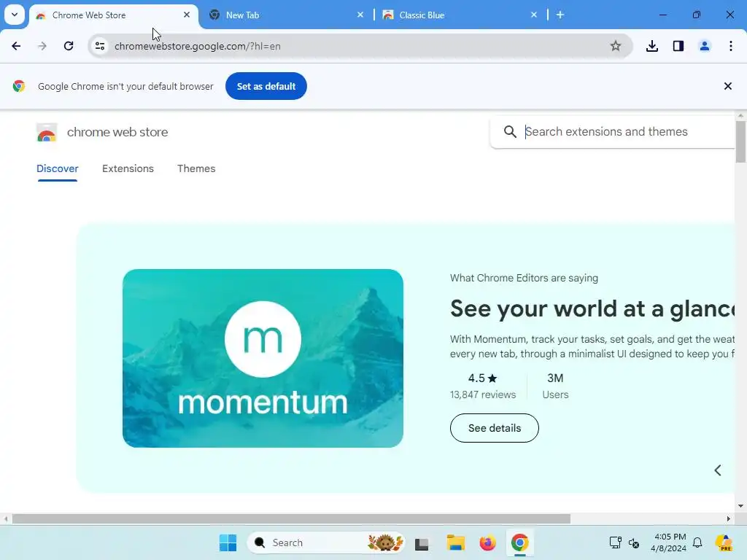Open the notifications bell icon

(697, 542)
